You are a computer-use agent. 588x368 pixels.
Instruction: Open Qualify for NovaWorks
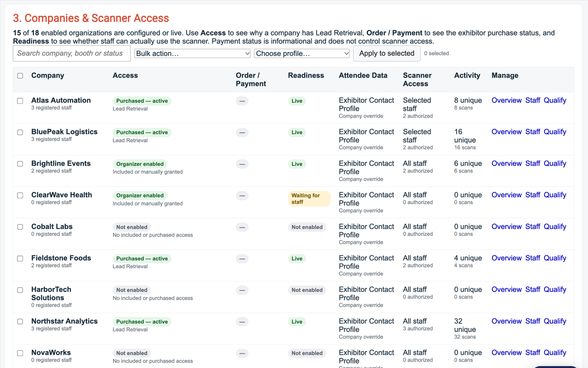coord(555,352)
